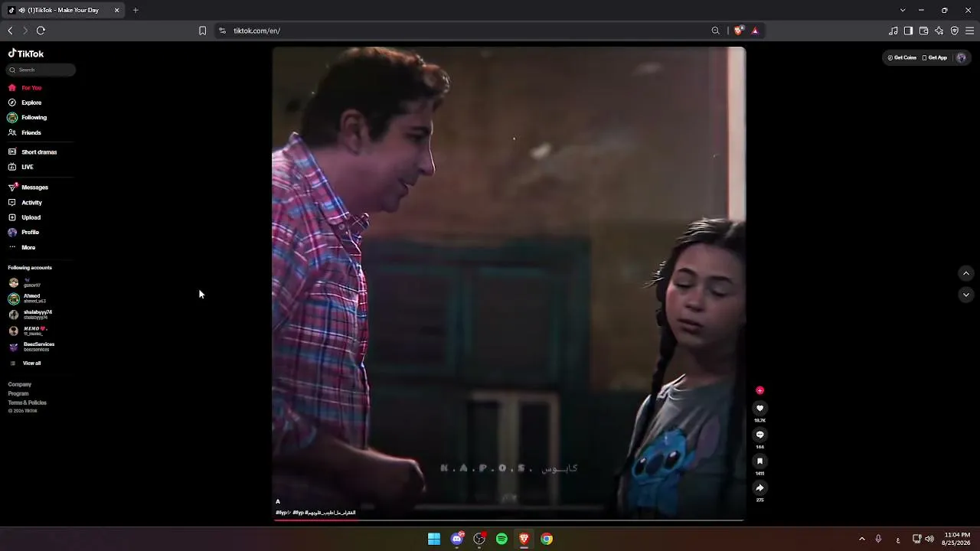Viewport: 980px width, 551px height.
Task: Follow the video creator with plus button
Action: (x=759, y=390)
